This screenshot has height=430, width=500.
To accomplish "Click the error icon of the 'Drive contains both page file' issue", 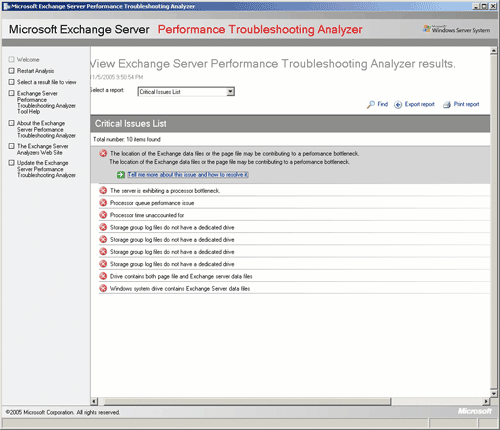I will (103, 276).
